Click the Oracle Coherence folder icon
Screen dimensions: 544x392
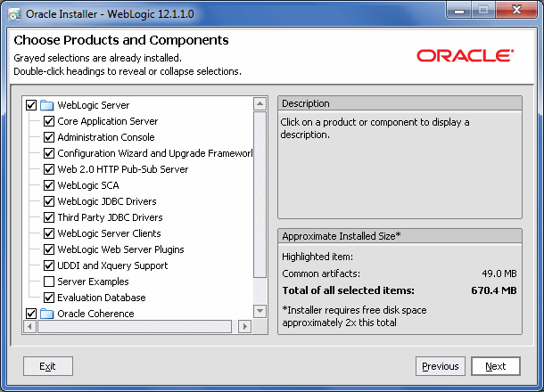tap(46, 314)
